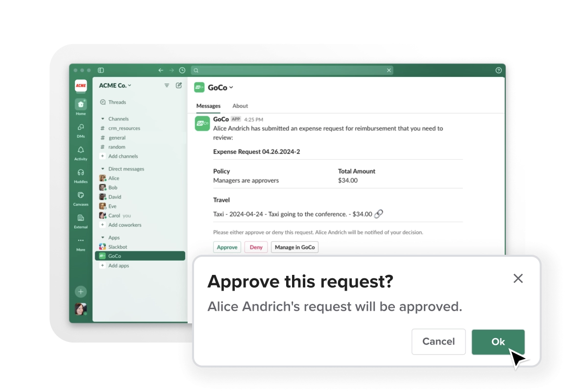Collapse the Apps section
Viewport: 588px width, 392px height.
point(103,238)
